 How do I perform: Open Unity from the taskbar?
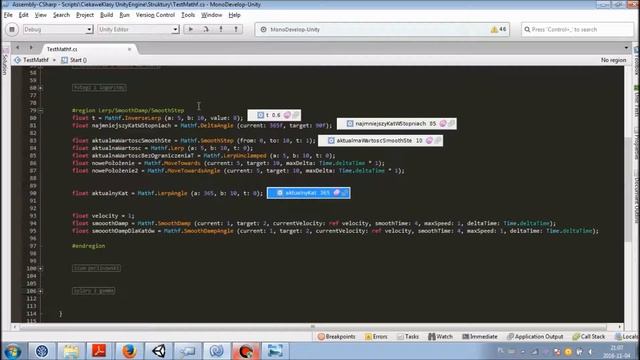(x=158, y=351)
